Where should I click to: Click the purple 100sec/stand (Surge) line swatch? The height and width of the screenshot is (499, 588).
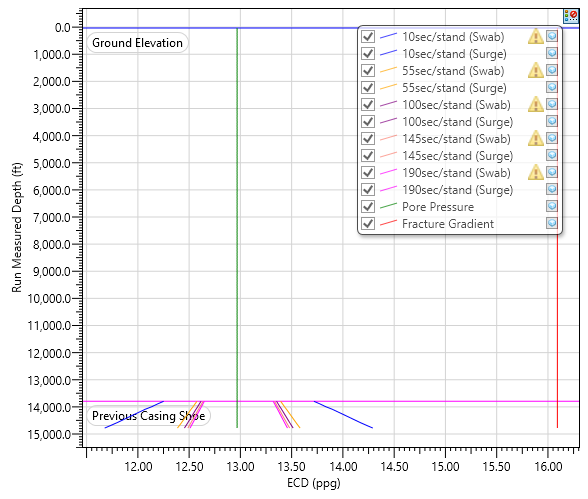pos(388,121)
